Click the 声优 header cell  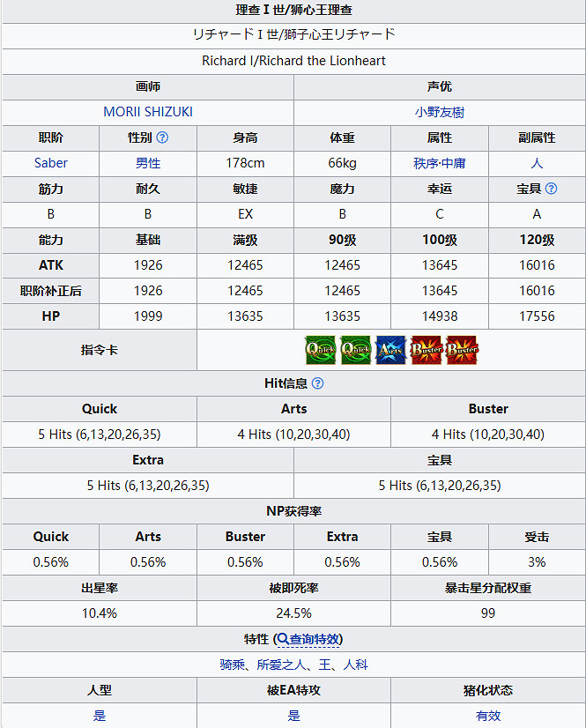(x=440, y=87)
